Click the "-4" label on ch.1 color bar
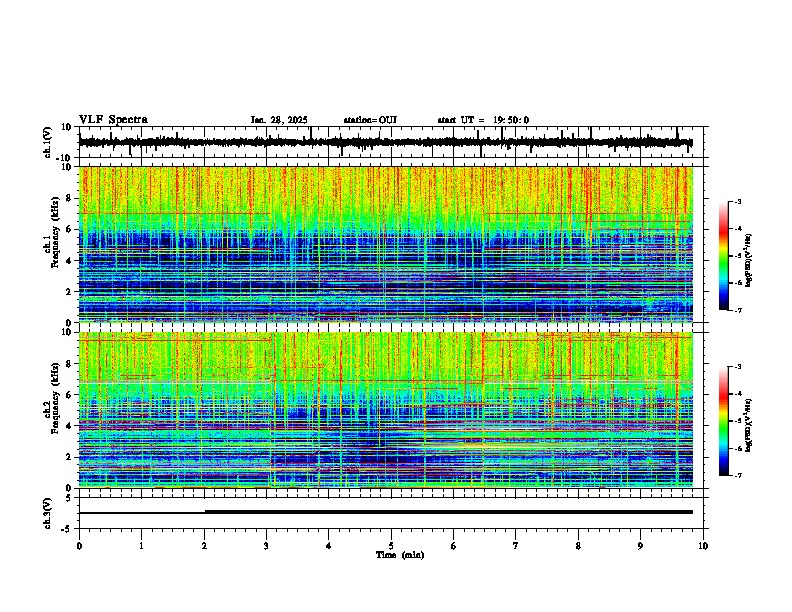792x612 pixels. click(737, 228)
